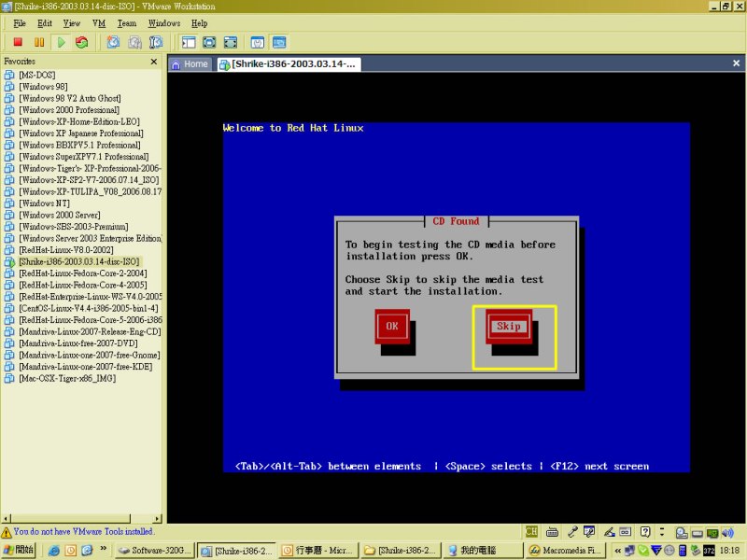Image resolution: width=747 pixels, height=560 pixels.
Task: Close the Favorites panel
Action: point(154,62)
